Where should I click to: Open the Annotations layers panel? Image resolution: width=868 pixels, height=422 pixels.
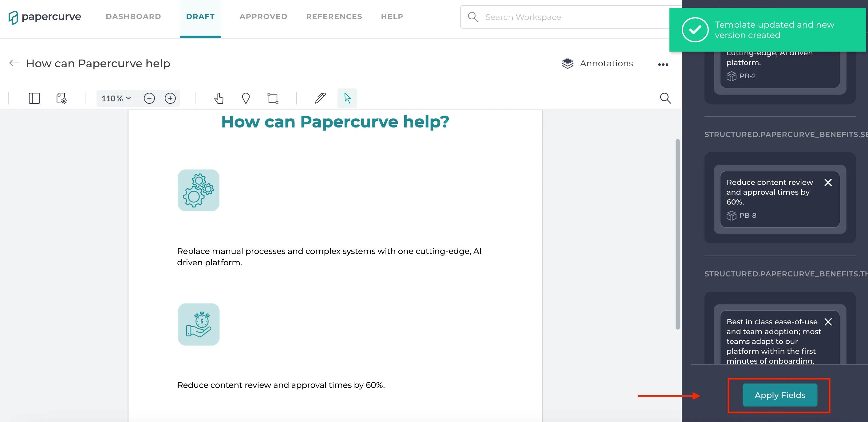coord(598,63)
